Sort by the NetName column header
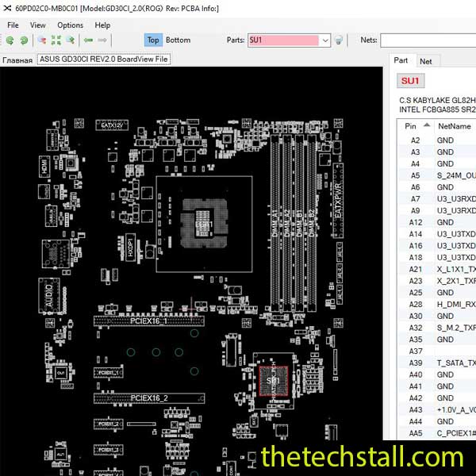Screen dimensions: 476x476 point(454,126)
